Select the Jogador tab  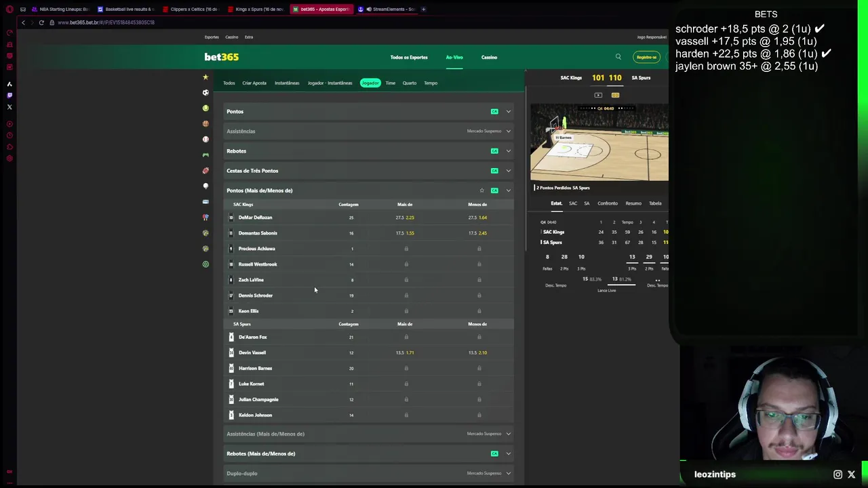(x=370, y=83)
